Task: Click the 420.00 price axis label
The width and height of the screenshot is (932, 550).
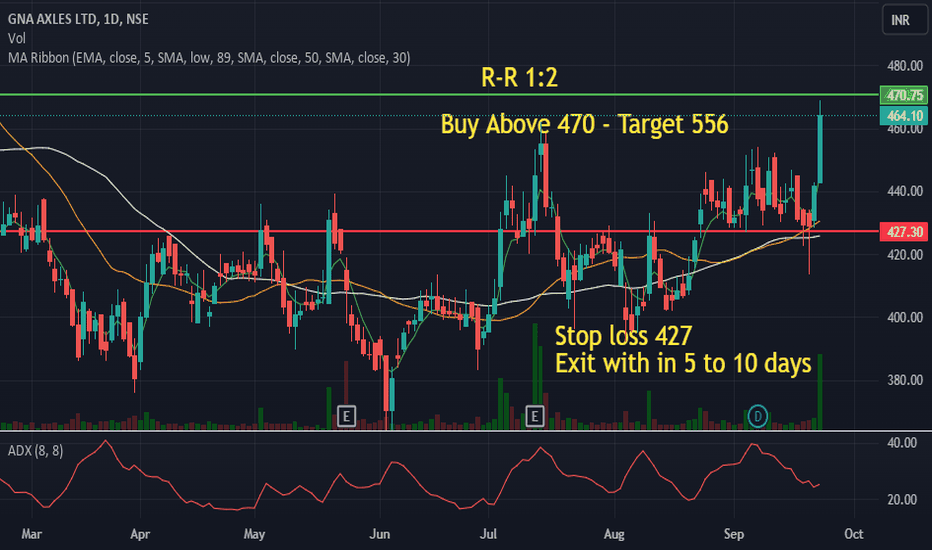Action: coord(905,254)
